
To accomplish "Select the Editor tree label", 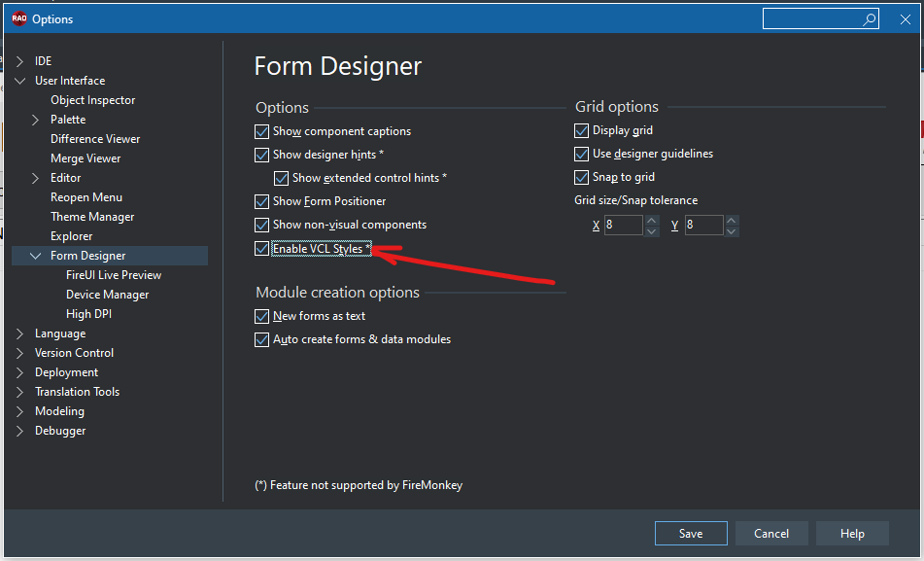I will pos(65,178).
